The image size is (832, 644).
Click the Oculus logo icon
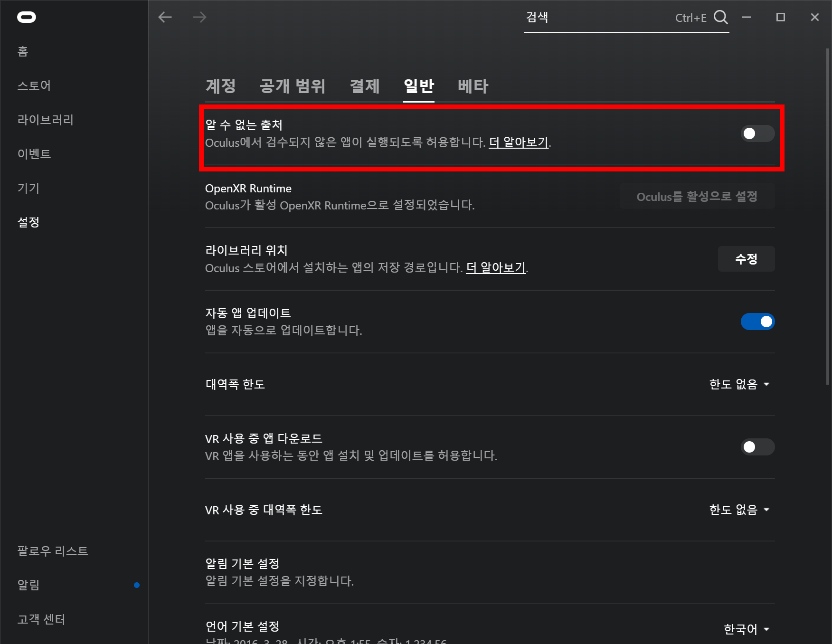point(27,18)
